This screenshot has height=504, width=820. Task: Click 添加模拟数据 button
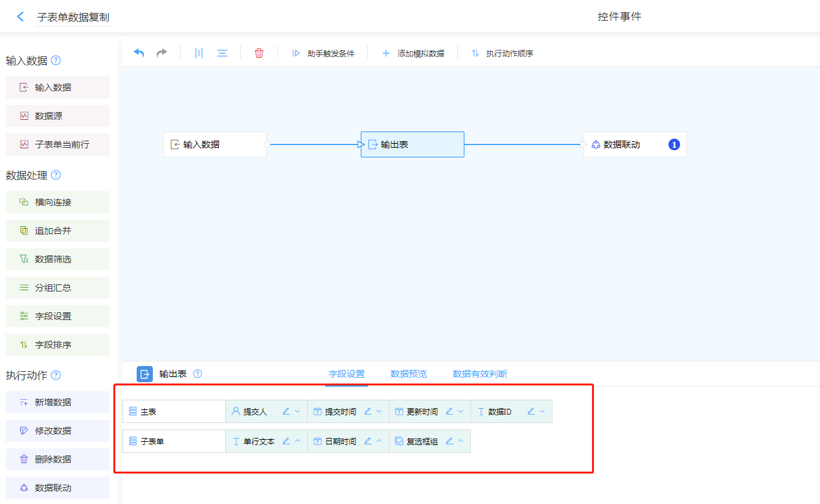414,53
